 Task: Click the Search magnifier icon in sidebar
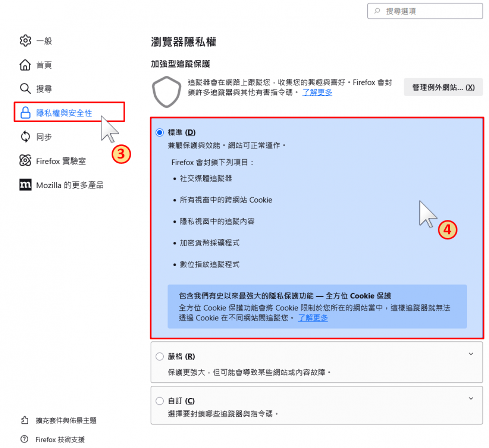(25, 88)
